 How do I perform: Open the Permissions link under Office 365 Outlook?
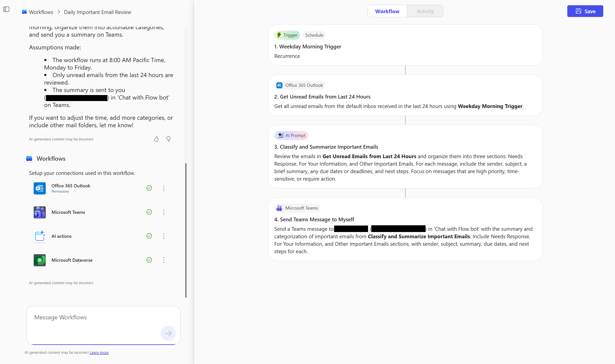click(x=60, y=191)
